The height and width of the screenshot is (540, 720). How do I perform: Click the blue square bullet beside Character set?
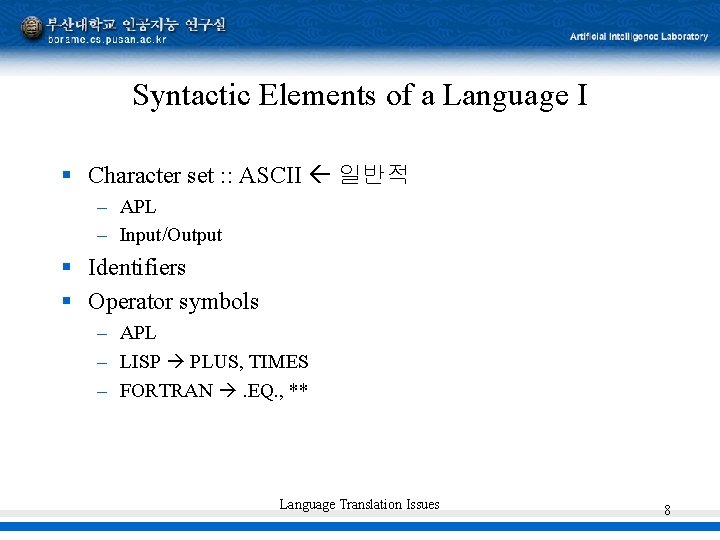[67, 174]
